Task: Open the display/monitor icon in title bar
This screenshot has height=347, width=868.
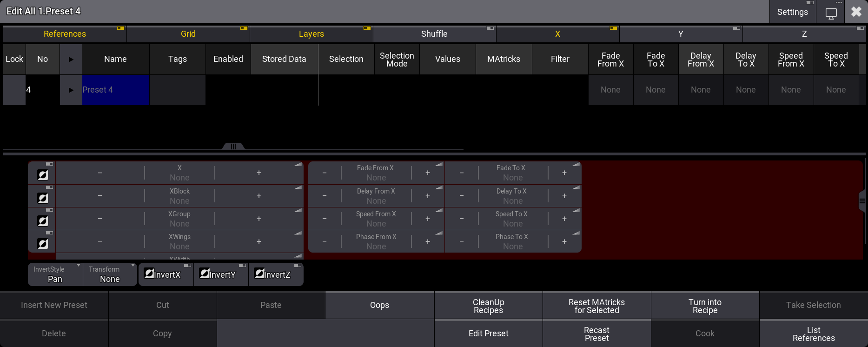Action: [831, 13]
